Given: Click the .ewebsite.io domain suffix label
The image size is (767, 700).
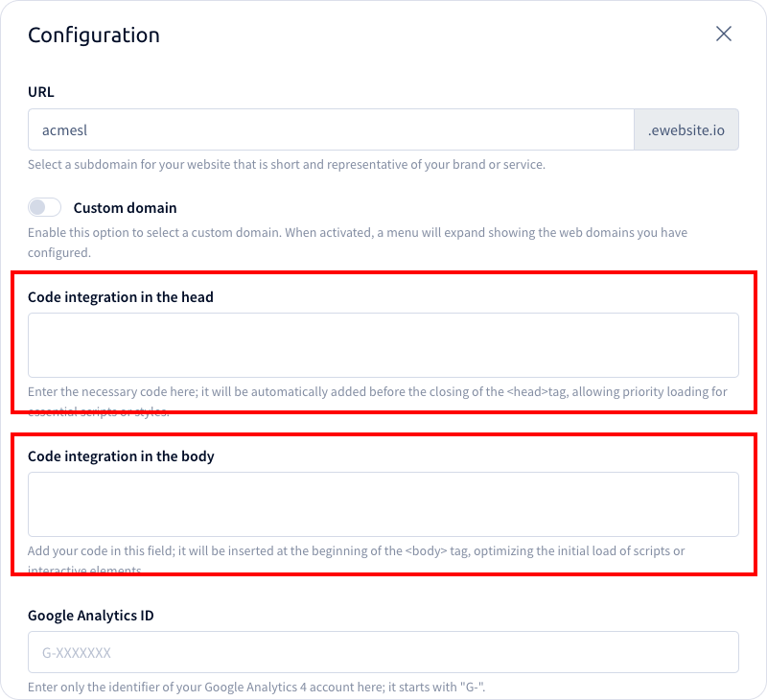Looking at the screenshot, I should click(x=686, y=129).
